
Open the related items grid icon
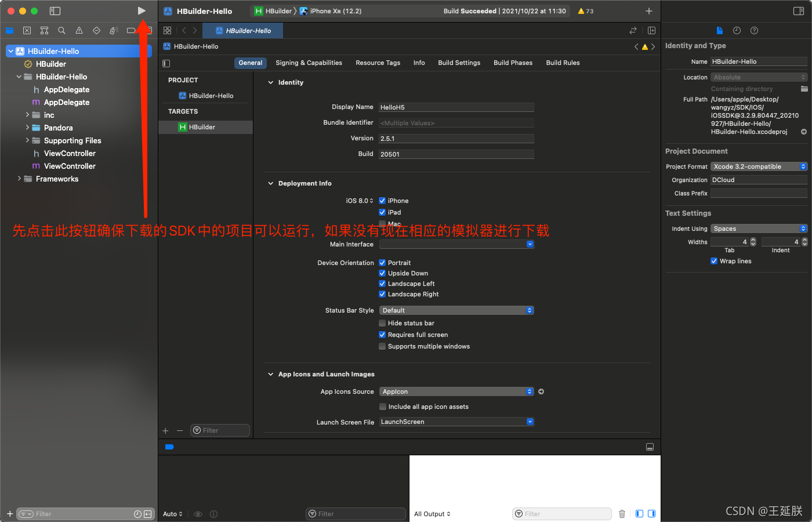tap(168, 30)
